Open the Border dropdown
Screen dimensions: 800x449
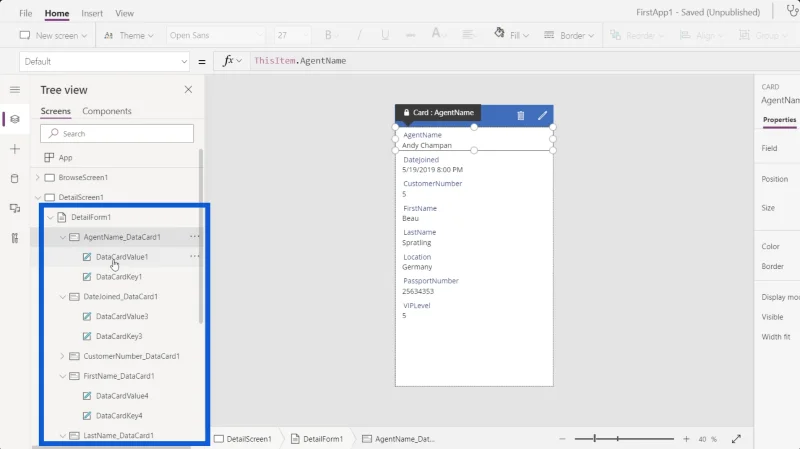point(569,35)
